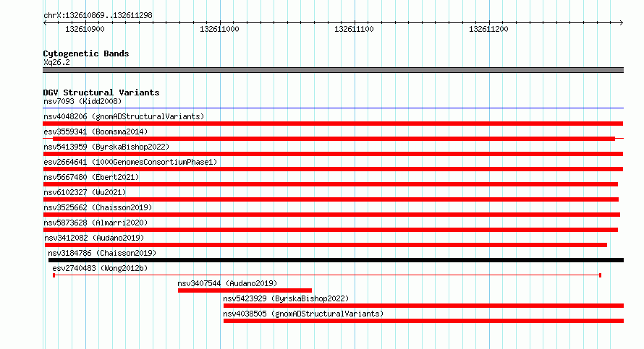Screen dimensions: 644x349
Task: Click the 132610900 ruler position label
Action: (85, 29)
